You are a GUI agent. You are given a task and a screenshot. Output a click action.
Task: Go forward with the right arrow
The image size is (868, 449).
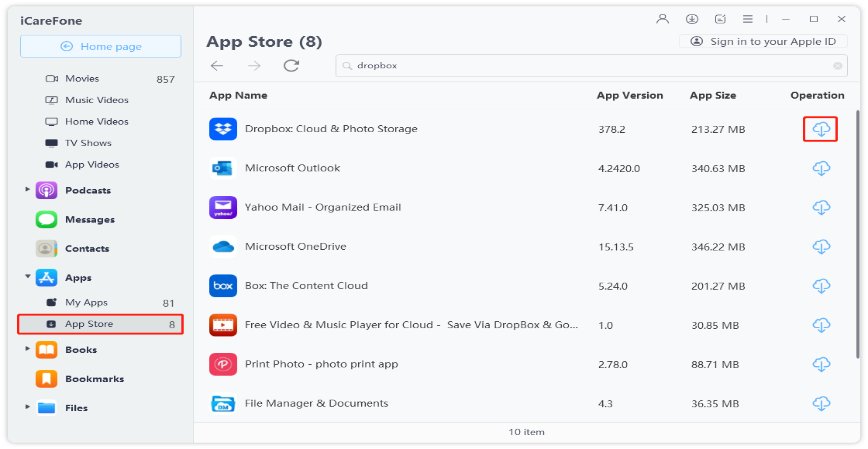click(x=254, y=66)
